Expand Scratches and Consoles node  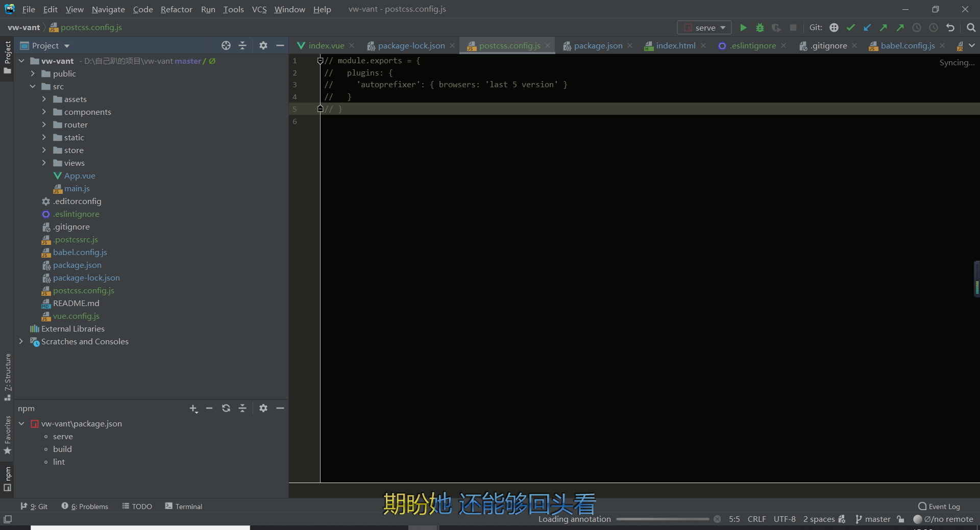pyautogui.click(x=21, y=342)
